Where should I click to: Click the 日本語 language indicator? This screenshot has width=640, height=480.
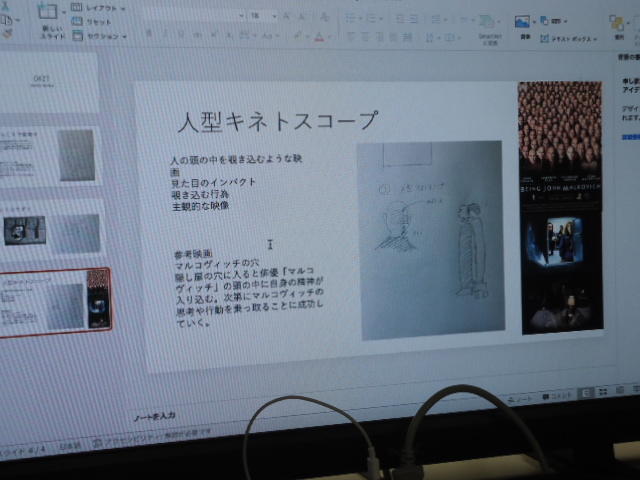pyautogui.click(x=70, y=447)
